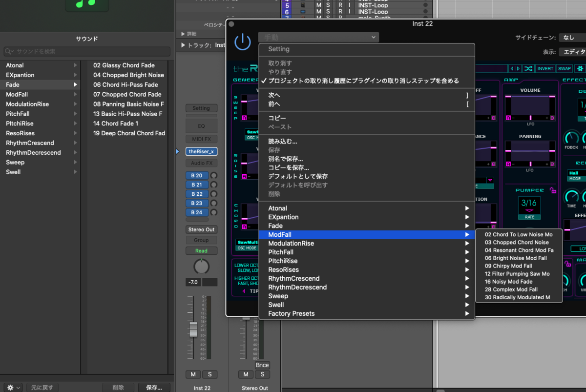Viewport: 586px width, 392px height.
Task: Open the Hall reverb MODE dropdown
Action: click(x=574, y=174)
